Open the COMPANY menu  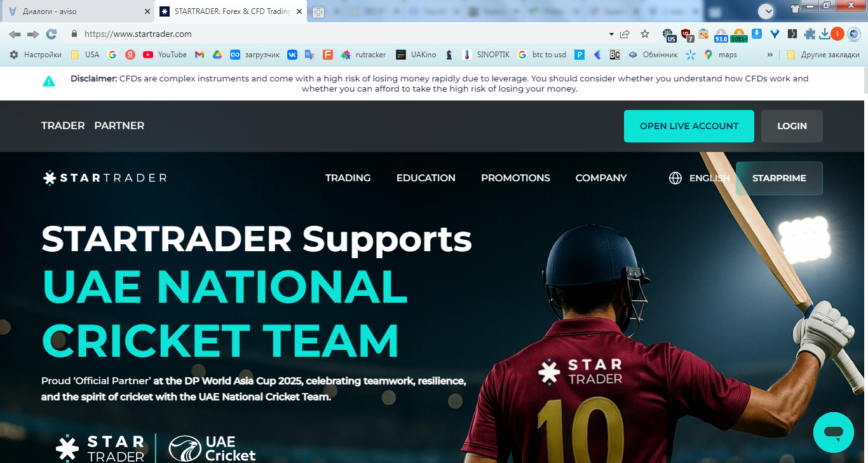(x=601, y=178)
